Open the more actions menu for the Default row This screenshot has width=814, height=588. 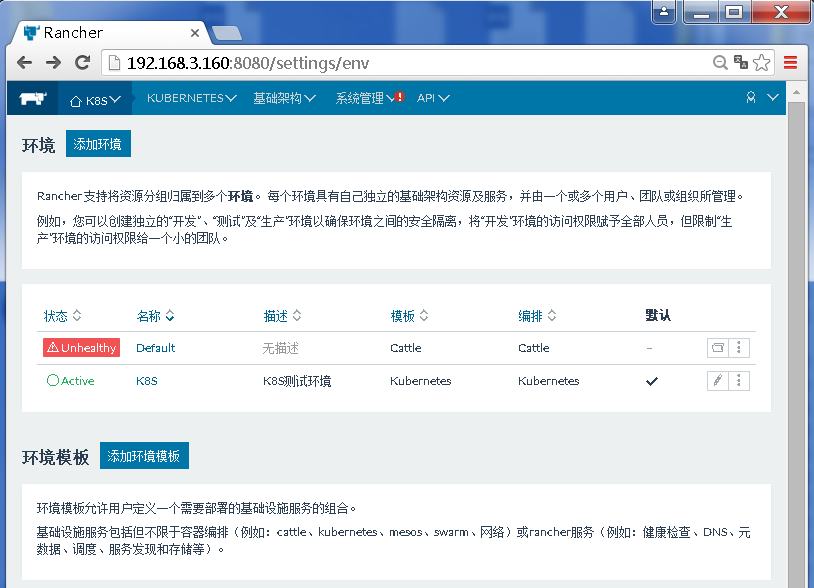click(x=739, y=348)
